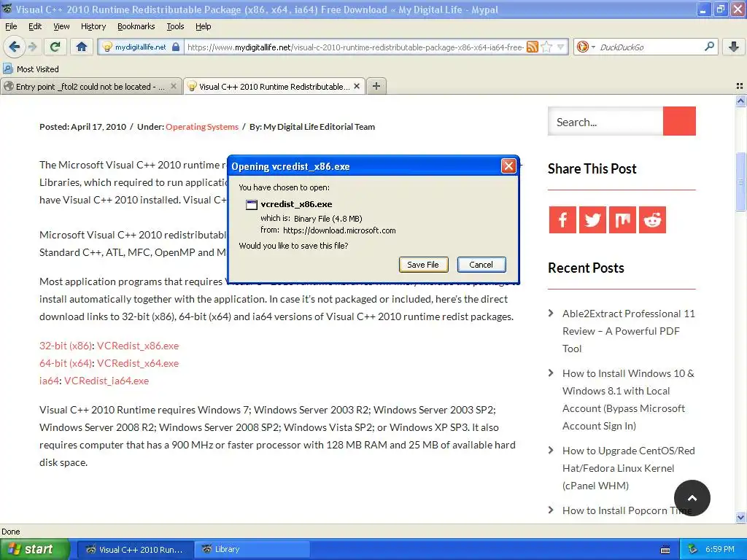
Task: Click the 6:59 PM taskbar clock
Action: tap(720, 549)
